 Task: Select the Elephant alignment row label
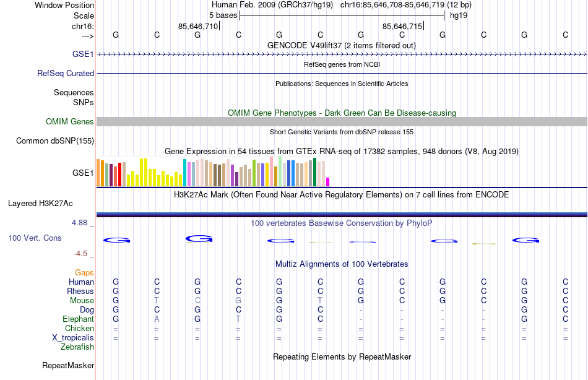click(x=78, y=319)
